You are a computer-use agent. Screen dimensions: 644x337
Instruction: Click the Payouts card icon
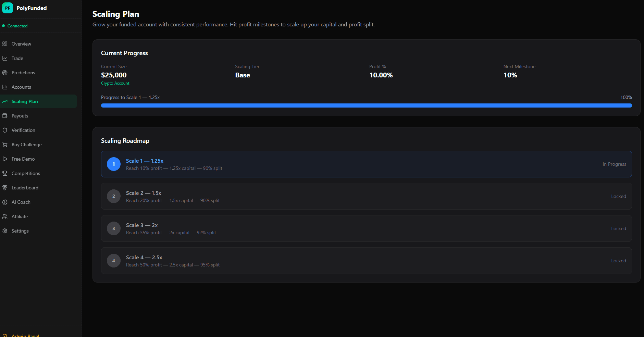point(5,116)
